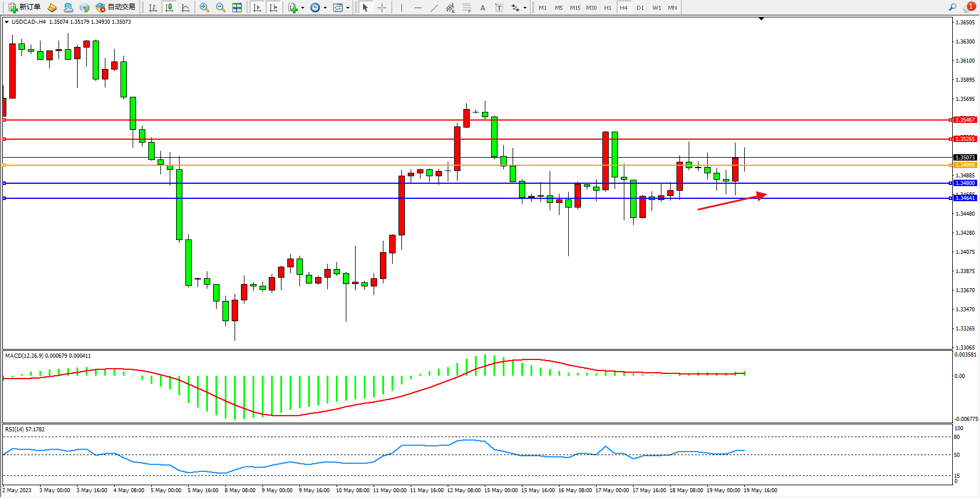The height and width of the screenshot is (498, 980).
Task: Zoom out of the chart
Action: tap(221, 8)
